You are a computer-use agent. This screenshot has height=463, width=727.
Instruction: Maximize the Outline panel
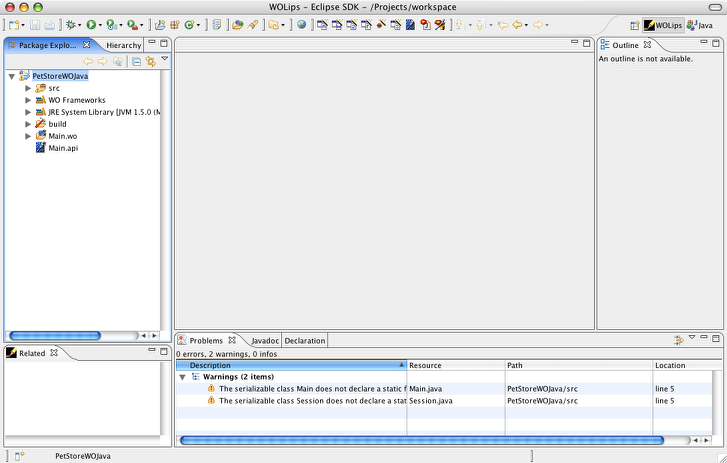click(715, 43)
